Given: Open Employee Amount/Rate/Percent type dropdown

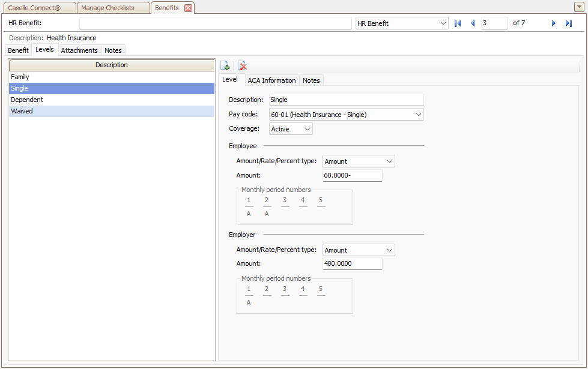Looking at the screenshot, I should point(389,161).
